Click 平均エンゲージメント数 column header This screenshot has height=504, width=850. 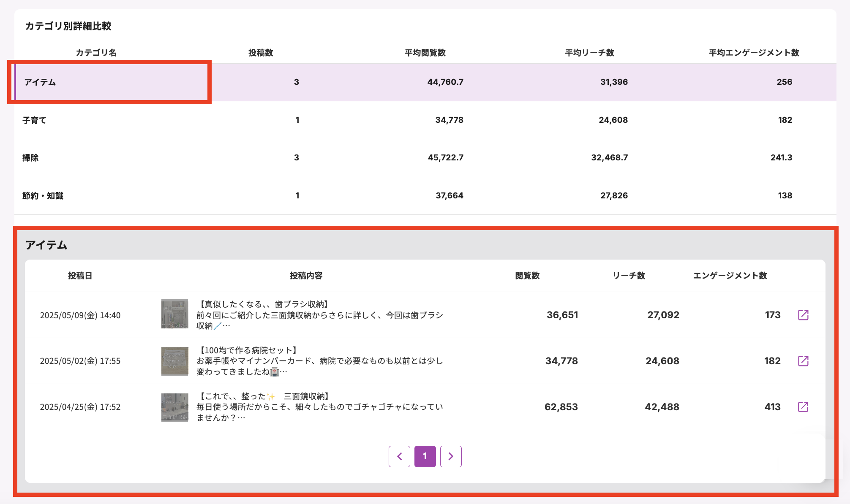[754, 53]
